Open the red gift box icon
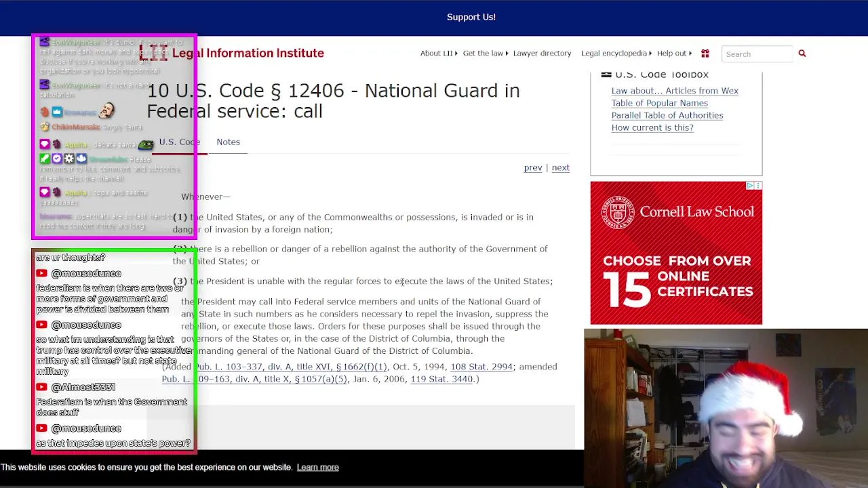The width and height of the screenshot is (868, 488). [705, 54]
